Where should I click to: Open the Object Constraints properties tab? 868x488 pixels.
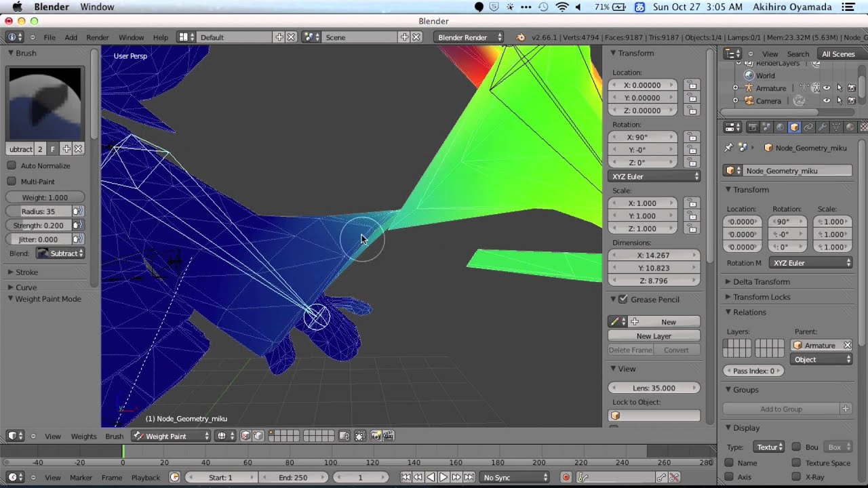pos(808,127)
